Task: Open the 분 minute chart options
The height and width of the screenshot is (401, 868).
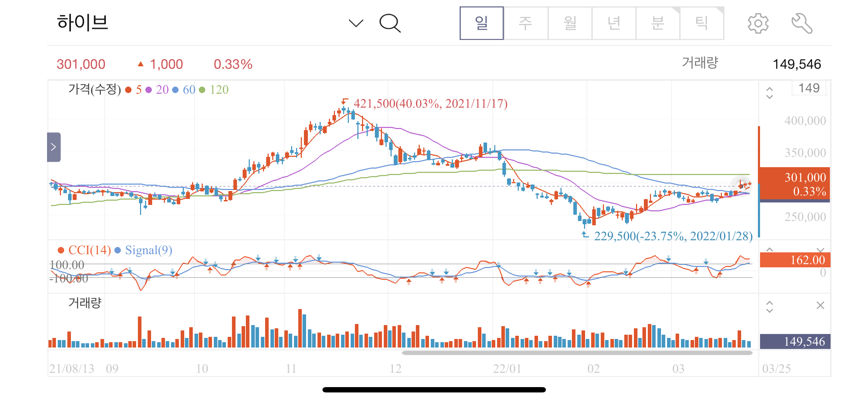Action: click(x=657, y=24)
